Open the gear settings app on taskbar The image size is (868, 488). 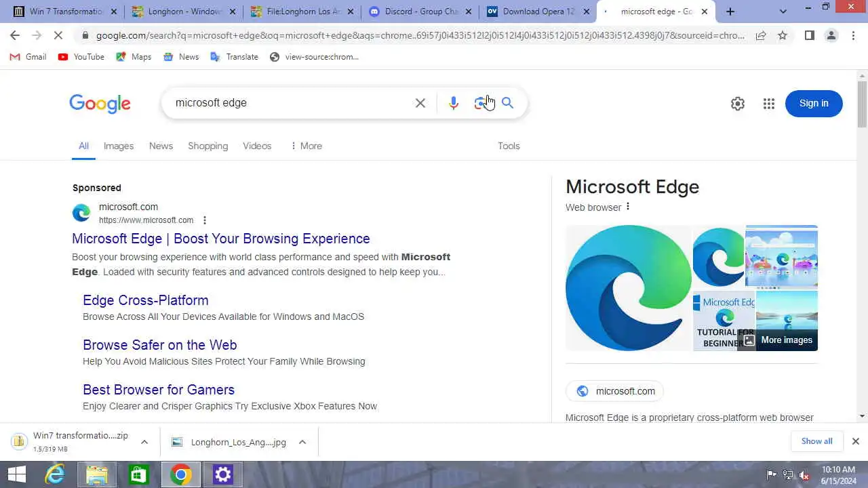pyautogui.click(x=222, y=474)
